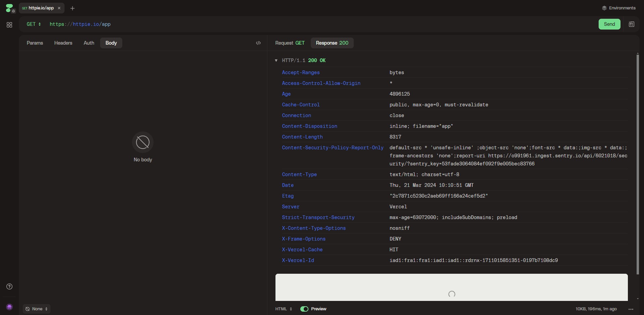Click the No body placeholder icon
644x315 pixels.
143,142
